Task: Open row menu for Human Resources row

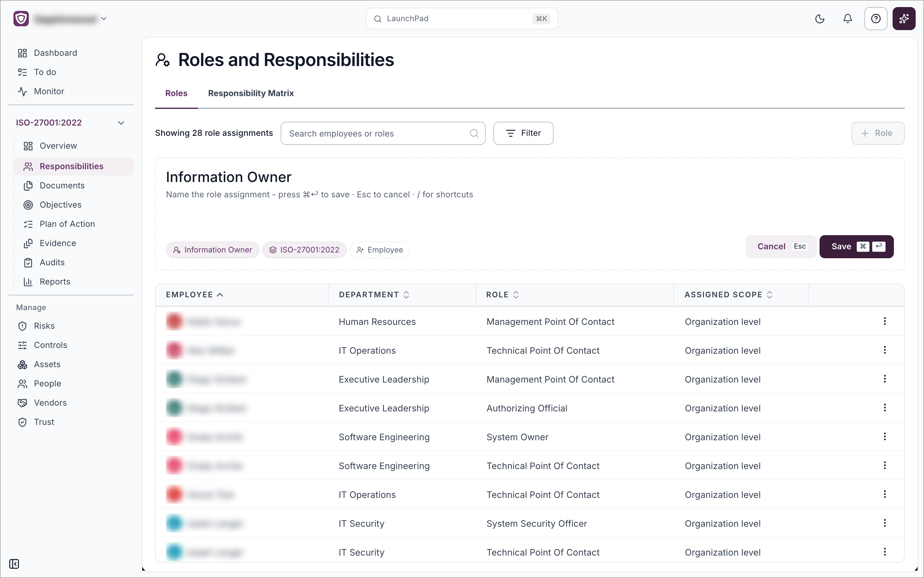Action: [885, 321]
